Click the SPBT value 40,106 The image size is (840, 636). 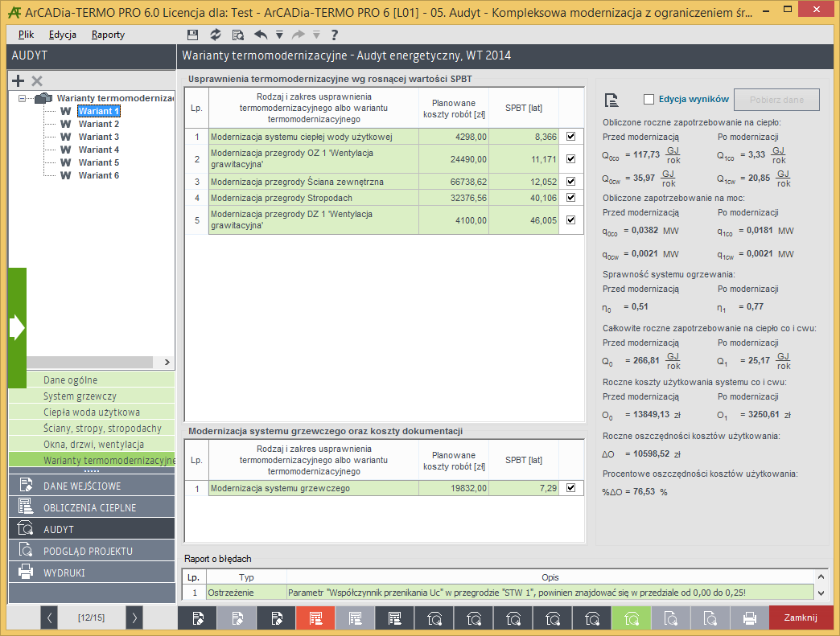[x=524, y=198]
